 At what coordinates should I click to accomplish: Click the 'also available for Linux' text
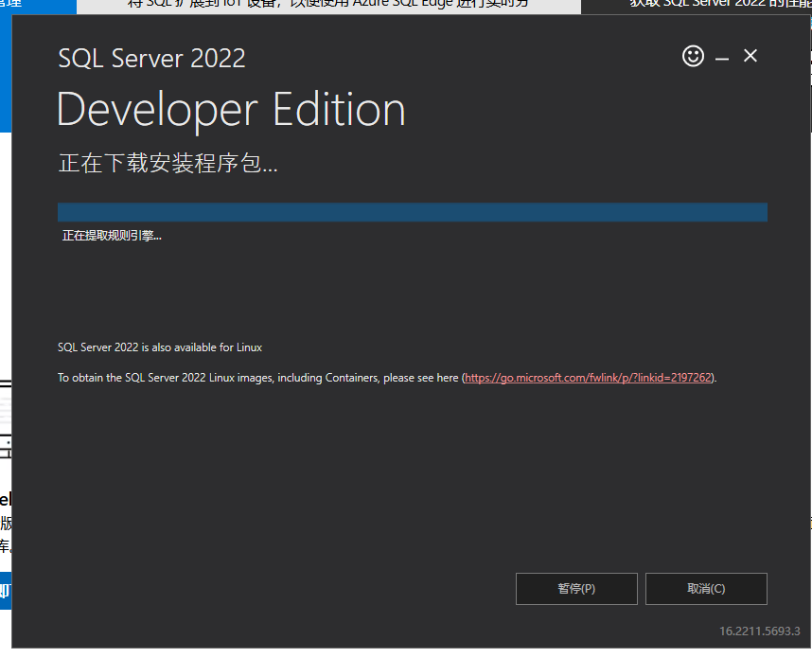pos(159,347)
